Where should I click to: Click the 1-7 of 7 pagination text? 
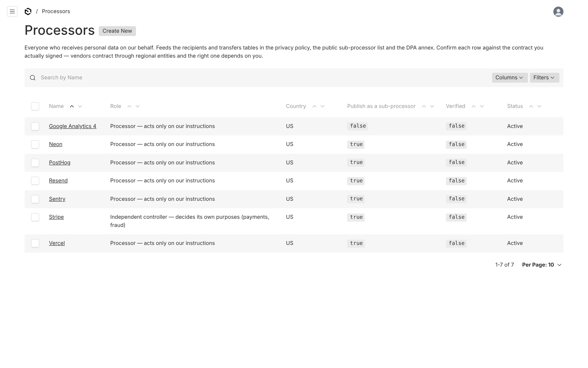(x=504, y=265)
